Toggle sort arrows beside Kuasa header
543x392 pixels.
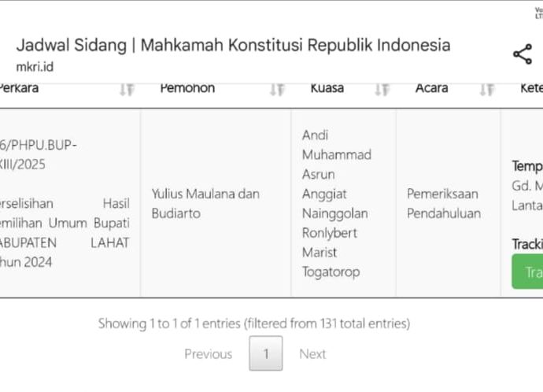(x=382, y=90)
